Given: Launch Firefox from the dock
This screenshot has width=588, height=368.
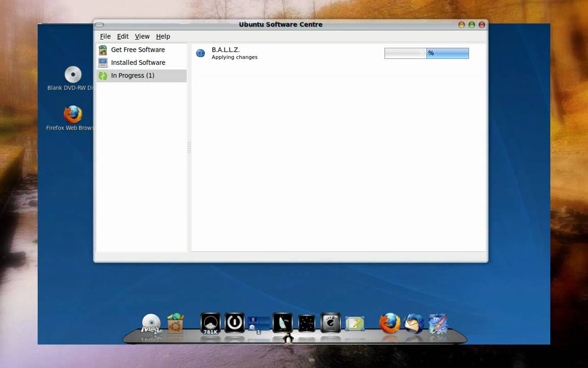Looking at the screenshot, I should point(389,324).
